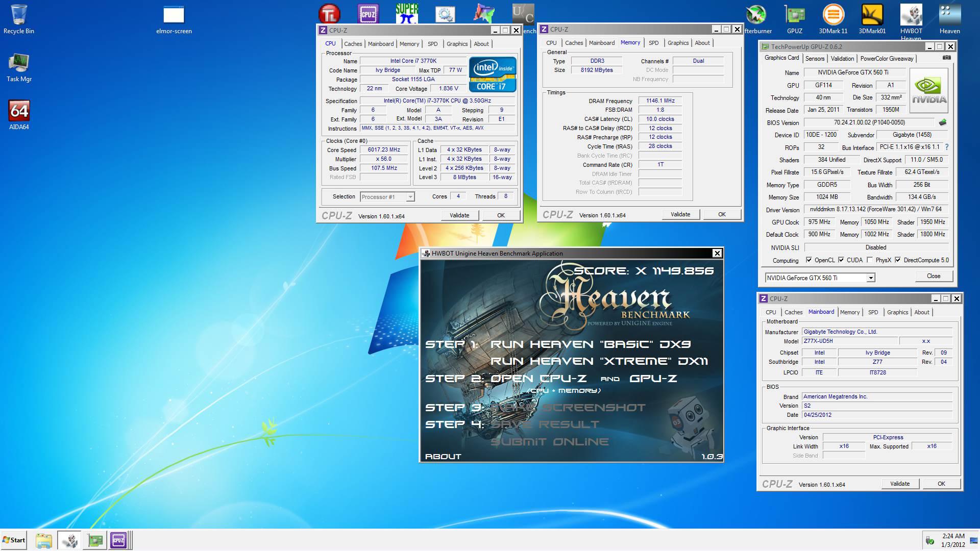This screenshot has height=551, width=980.
Task: Open 3DMark 11 desktop shortcut
Action: click(833, 19)
